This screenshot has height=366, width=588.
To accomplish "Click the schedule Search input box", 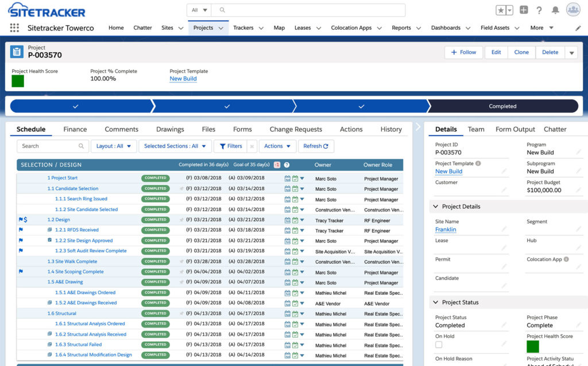I will (x=53, y=146).
